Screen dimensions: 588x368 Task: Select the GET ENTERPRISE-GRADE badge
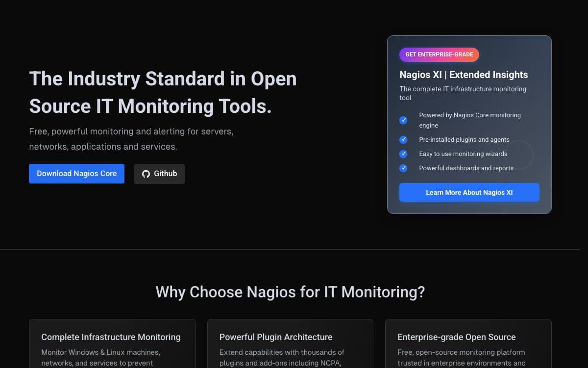[x=439, y=54]
